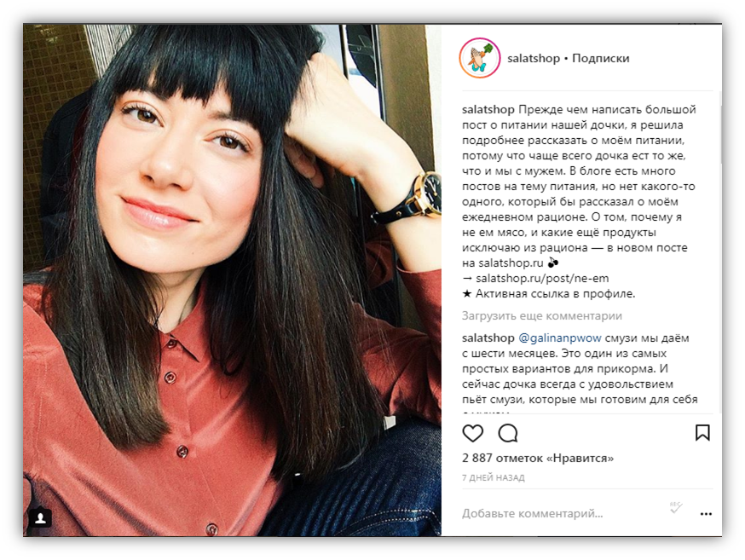Screen dimensions: 745x560
Task: Open the 7 дней назад timestamp link
Action: pos(494,478)
